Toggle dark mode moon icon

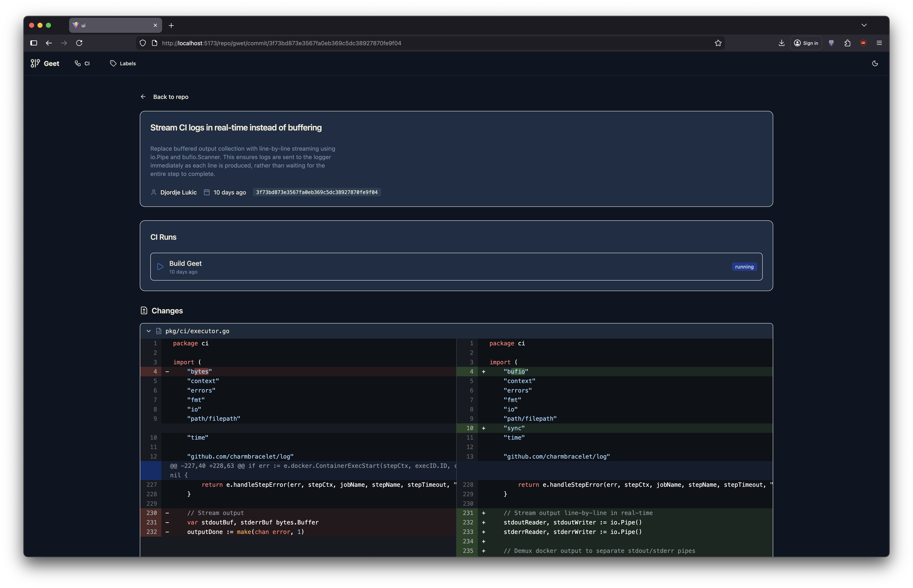coord(875,63)
